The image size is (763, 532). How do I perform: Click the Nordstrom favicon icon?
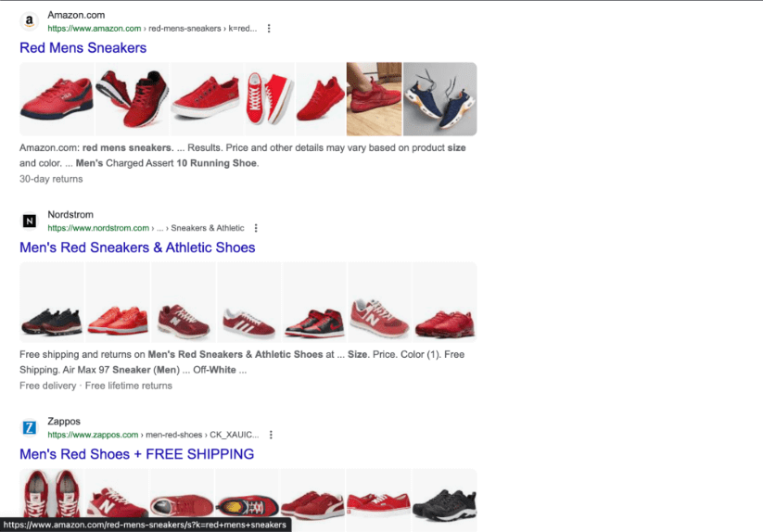29,222
